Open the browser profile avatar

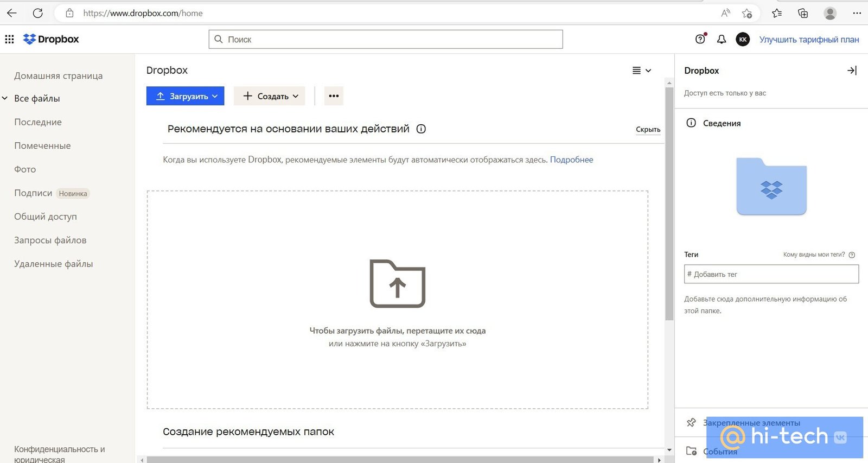pyautogui.click(x=830, y=13)
